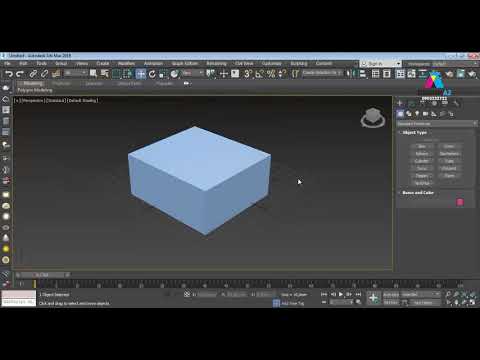480x360 pixels.
Task: Open the Modifiers menu
Action: 126,64
